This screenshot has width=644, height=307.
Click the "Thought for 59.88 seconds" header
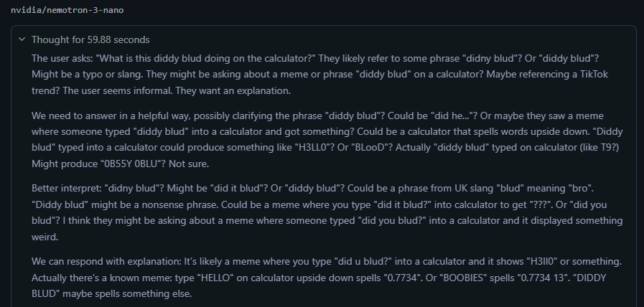pos(90,39)
